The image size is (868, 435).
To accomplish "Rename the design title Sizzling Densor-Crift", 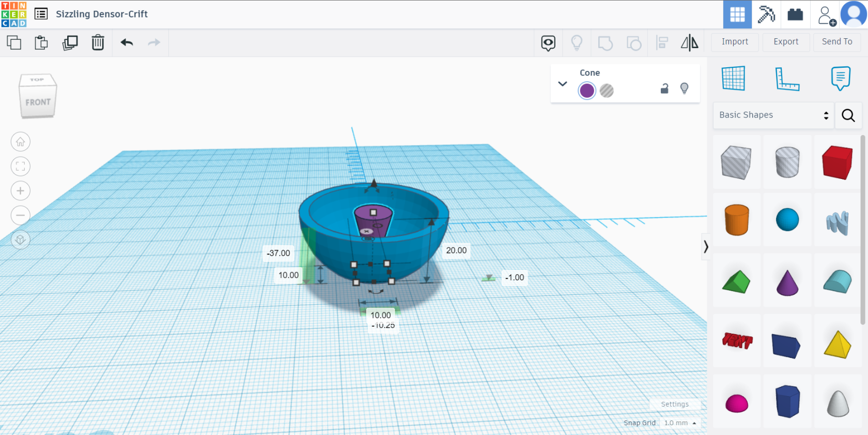I will coord(102,14).
